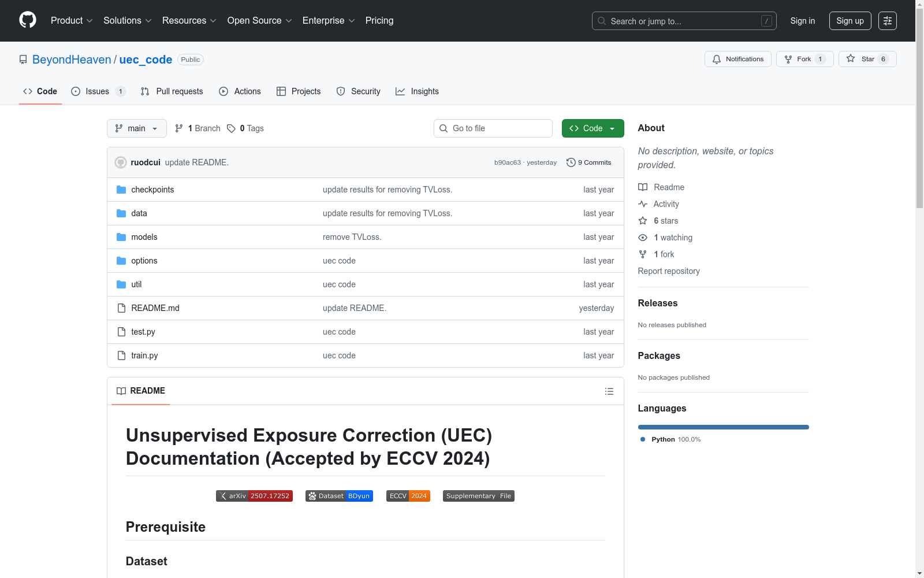Screen dimensions: 924x578
Task: Expand the Solutions menu
Action: (x=128, y=21)
